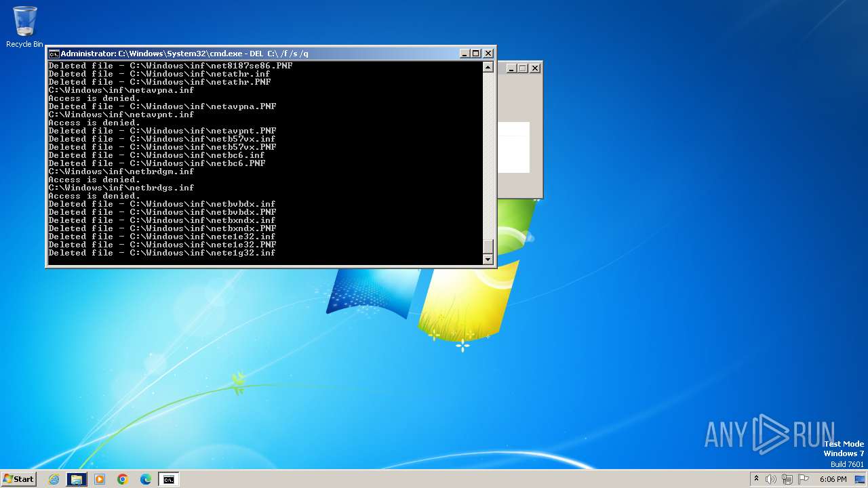Click Show Desktop button beside the clock

click(x=860, y=479)
